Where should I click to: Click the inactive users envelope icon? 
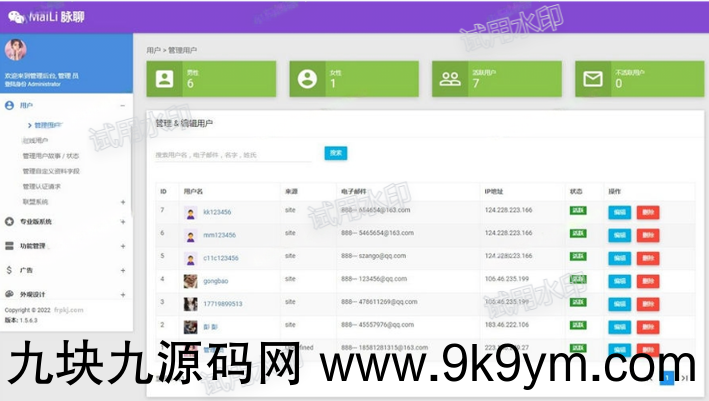click(593, 79)
